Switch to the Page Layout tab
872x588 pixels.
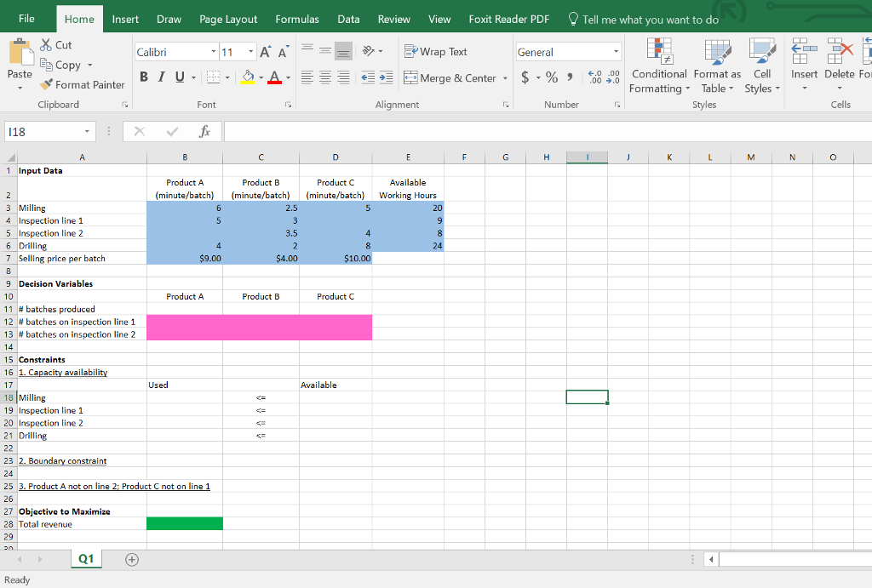point(228,19)
